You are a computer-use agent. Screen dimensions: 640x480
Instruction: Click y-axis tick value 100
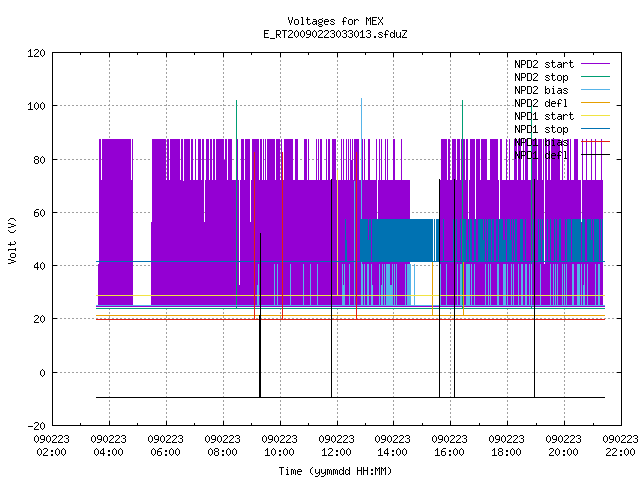click(x=36, y=106)
